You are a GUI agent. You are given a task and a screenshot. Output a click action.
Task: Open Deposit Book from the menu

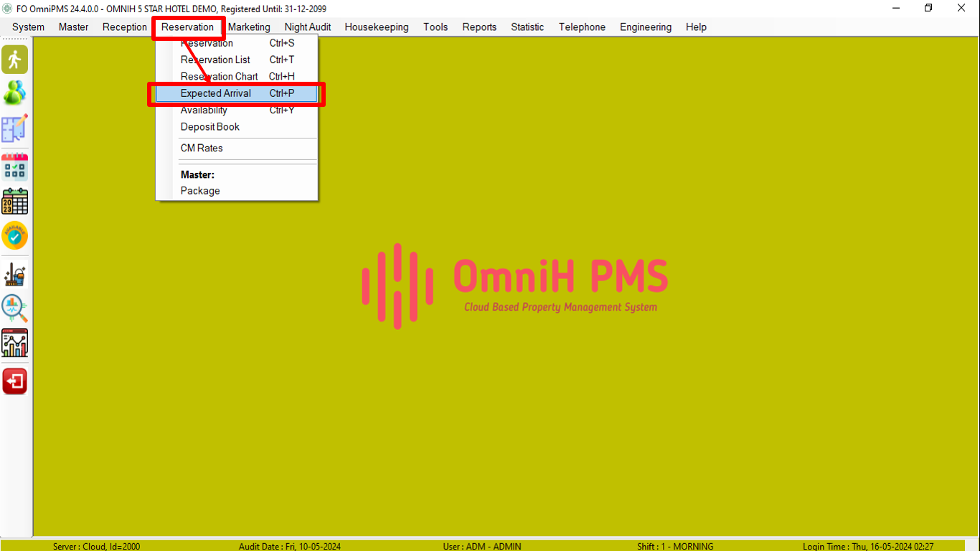237,126
